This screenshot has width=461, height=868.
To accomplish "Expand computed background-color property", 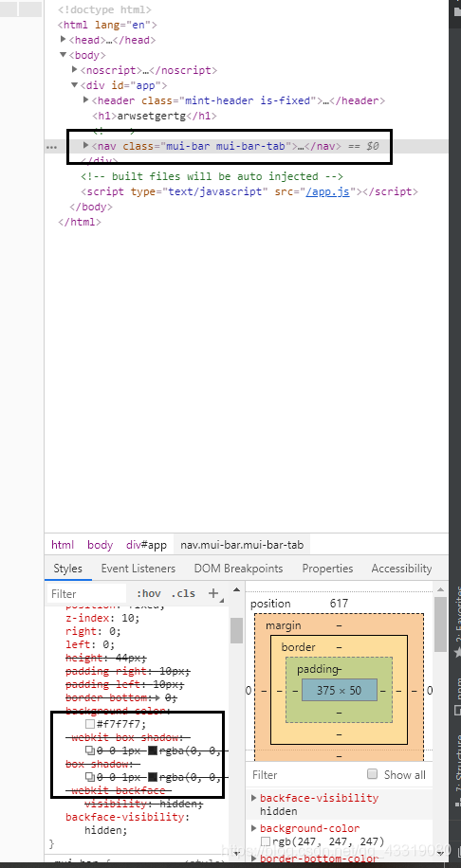I will coord(254,828).
